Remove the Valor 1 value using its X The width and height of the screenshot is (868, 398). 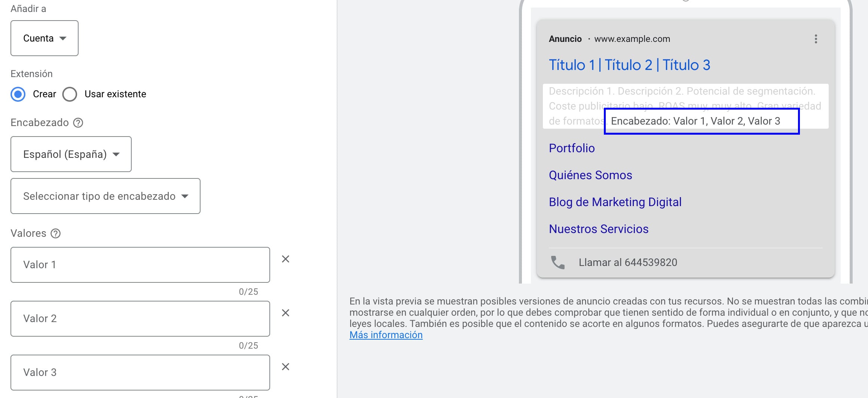pos(285,258)
